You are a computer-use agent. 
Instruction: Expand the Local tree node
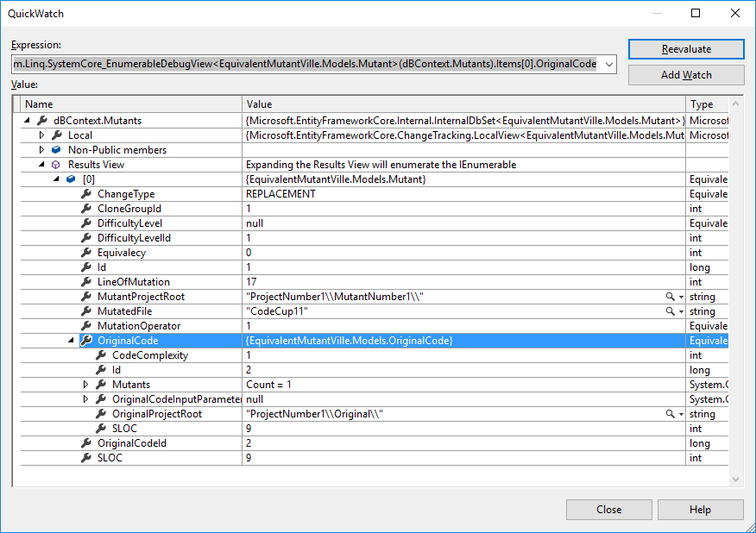41,135
